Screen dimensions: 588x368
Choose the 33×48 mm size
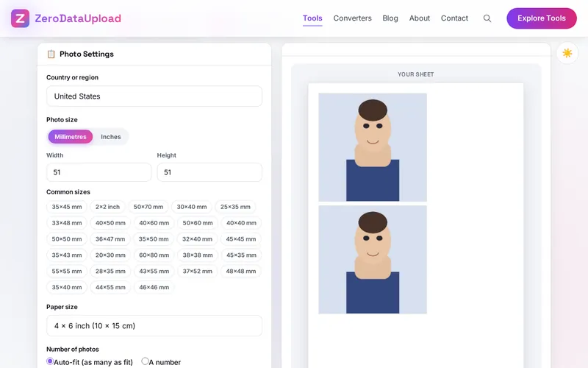tap(67, 223)
